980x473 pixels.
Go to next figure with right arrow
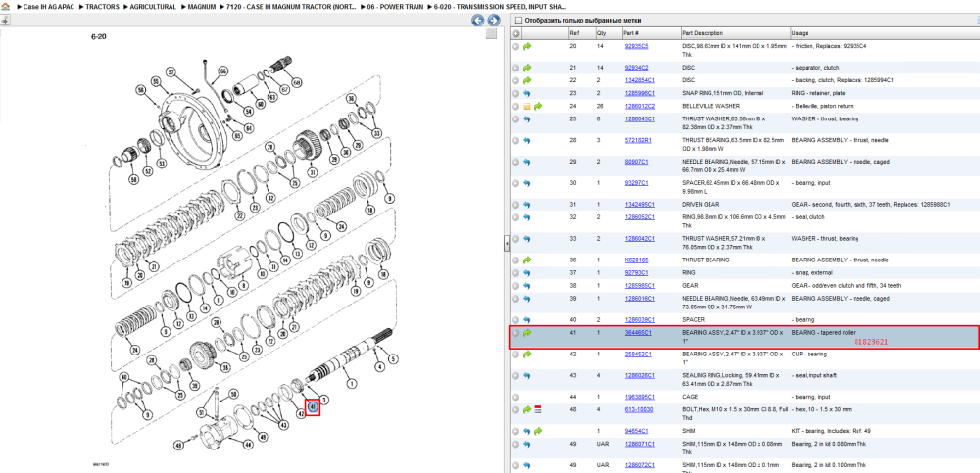pyautogui.click(x=493, y=21)
